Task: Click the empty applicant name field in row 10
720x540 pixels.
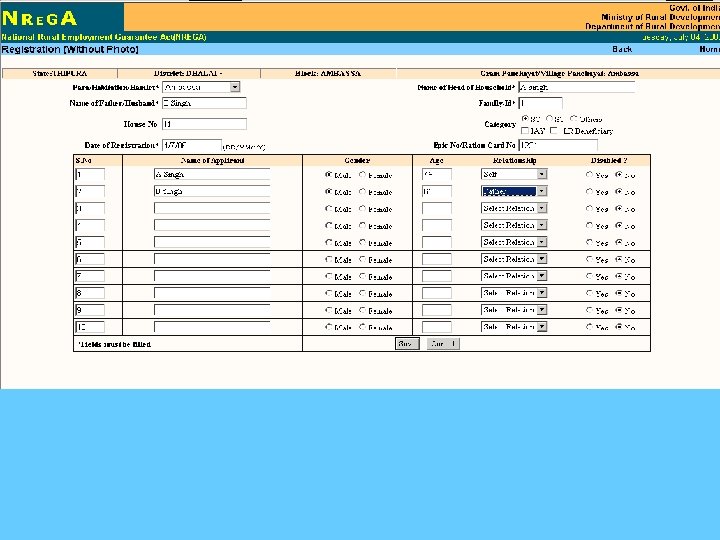Action: point(212,326)
